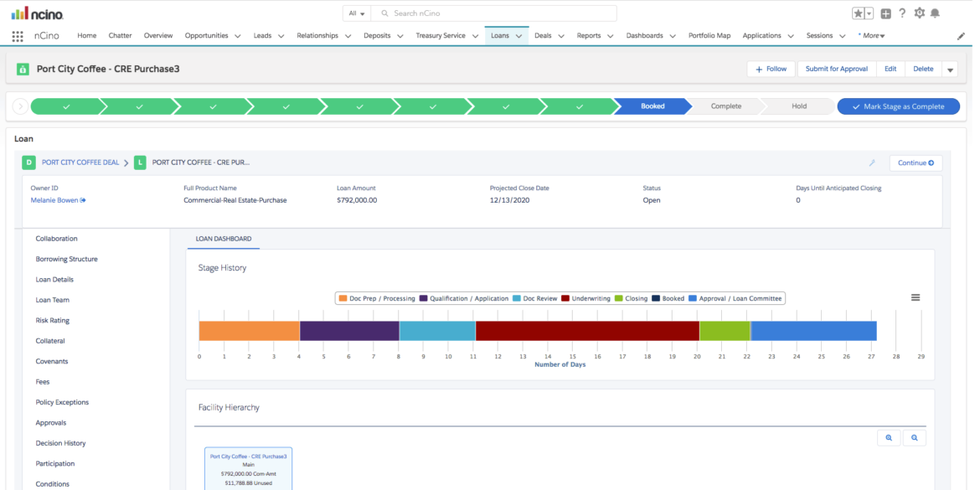Open help with the question mark icon
Screen dimensions: 980x490
coord(902,13)
